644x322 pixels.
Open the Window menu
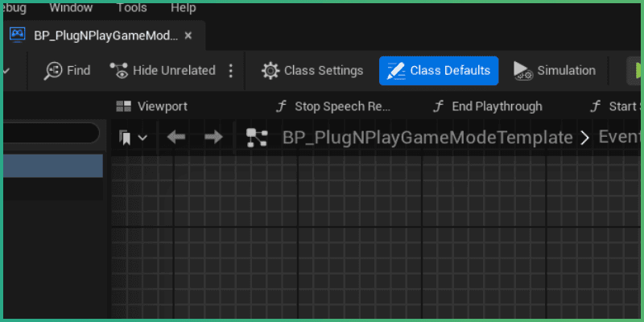(x=71, y=7)
